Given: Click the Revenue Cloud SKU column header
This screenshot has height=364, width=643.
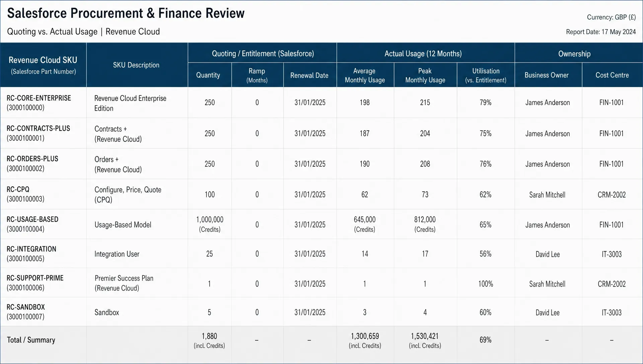Looking at the screenshot, I should coord(43,65).
